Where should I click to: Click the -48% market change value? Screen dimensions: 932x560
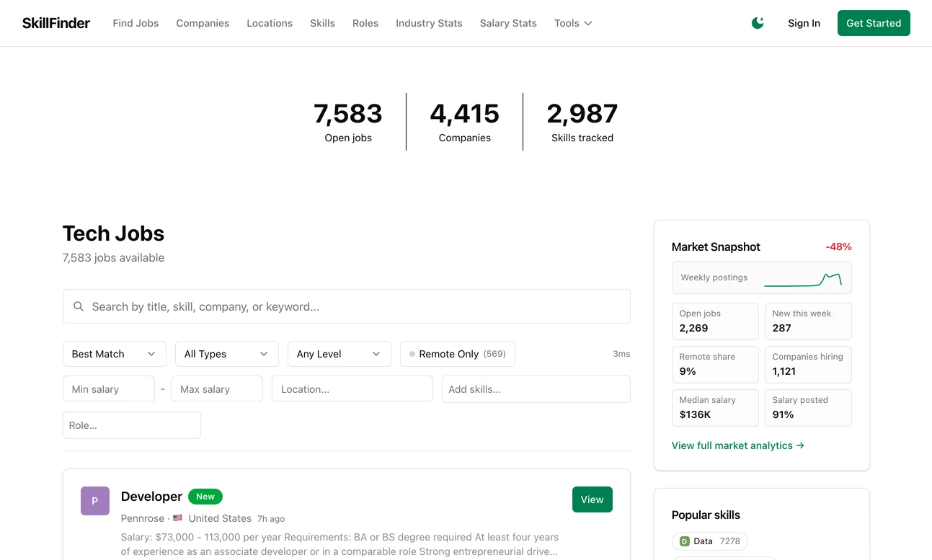click(x=838, y=246)
